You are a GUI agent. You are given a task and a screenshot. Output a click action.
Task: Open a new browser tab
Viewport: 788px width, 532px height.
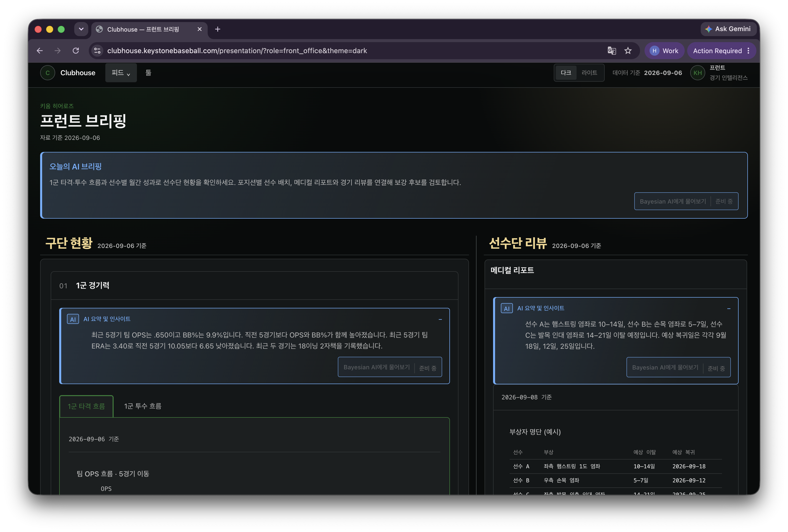[218, 29]
